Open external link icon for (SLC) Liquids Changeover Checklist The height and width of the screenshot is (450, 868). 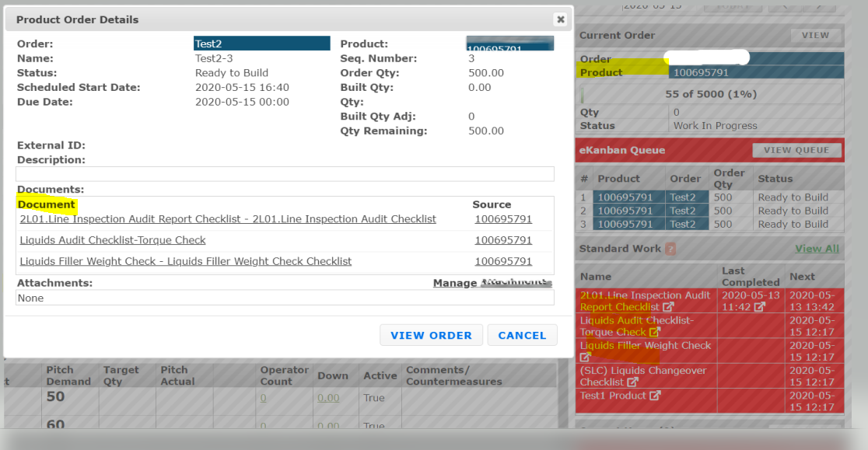click(x=633, y=382)
